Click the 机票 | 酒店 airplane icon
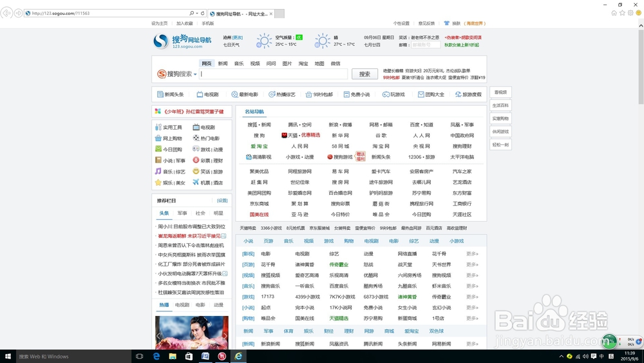The width and height of the screenshot is (644, 363). 196,182
